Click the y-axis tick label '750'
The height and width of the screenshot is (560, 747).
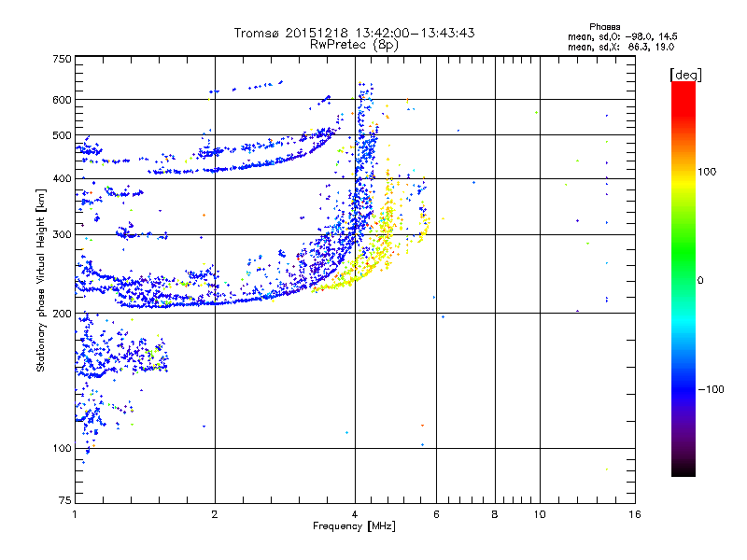pyautogui.click(x=62, y=59)
